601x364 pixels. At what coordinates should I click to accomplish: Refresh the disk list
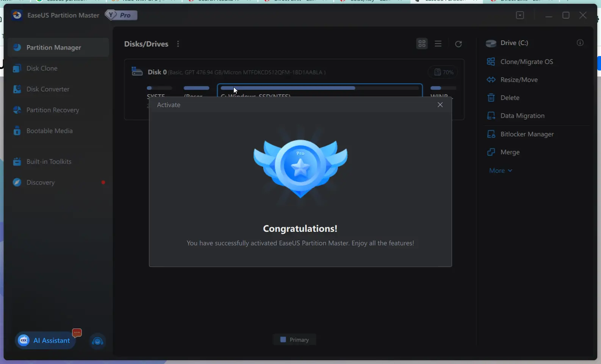[459, 44]
